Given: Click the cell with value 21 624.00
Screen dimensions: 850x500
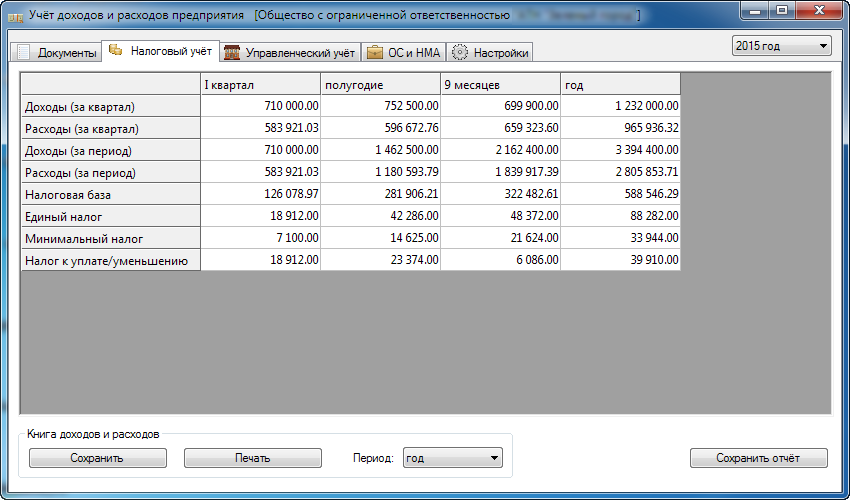Looking at the screenshot, I should (x=500, y=238).
